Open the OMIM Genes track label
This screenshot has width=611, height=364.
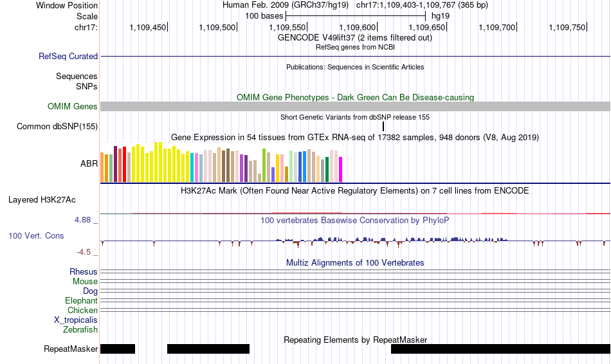click(x=73, y=106)
